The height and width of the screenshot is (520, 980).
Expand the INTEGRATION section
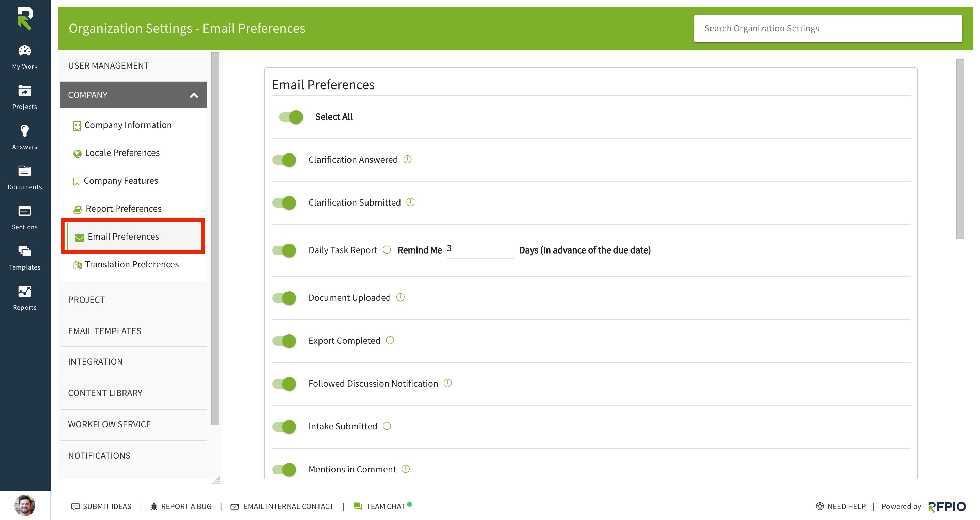tap(133, 362)
